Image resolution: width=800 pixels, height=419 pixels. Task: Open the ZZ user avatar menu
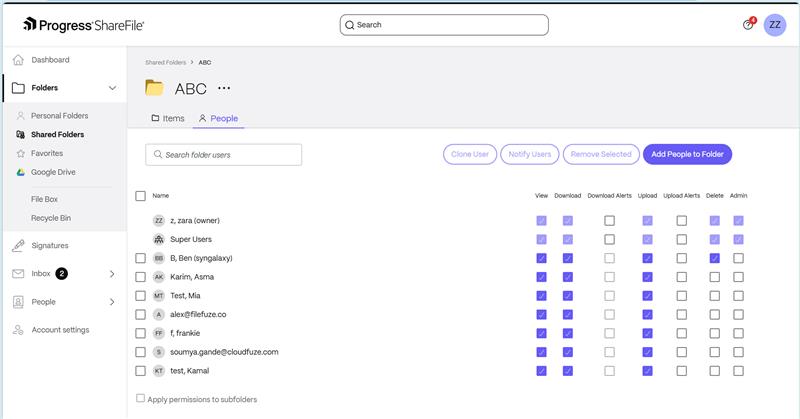pos(774,25)
